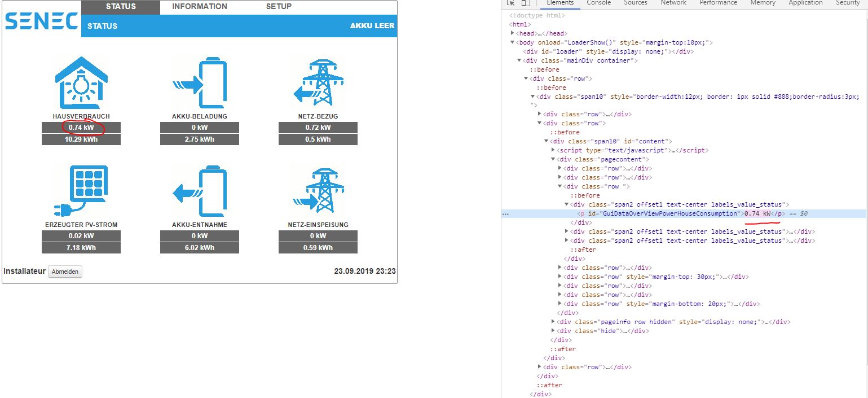Click the Akku-Beladung battery charging icon
This screenshot has width=868, height=398.
(x=200, y=82)
